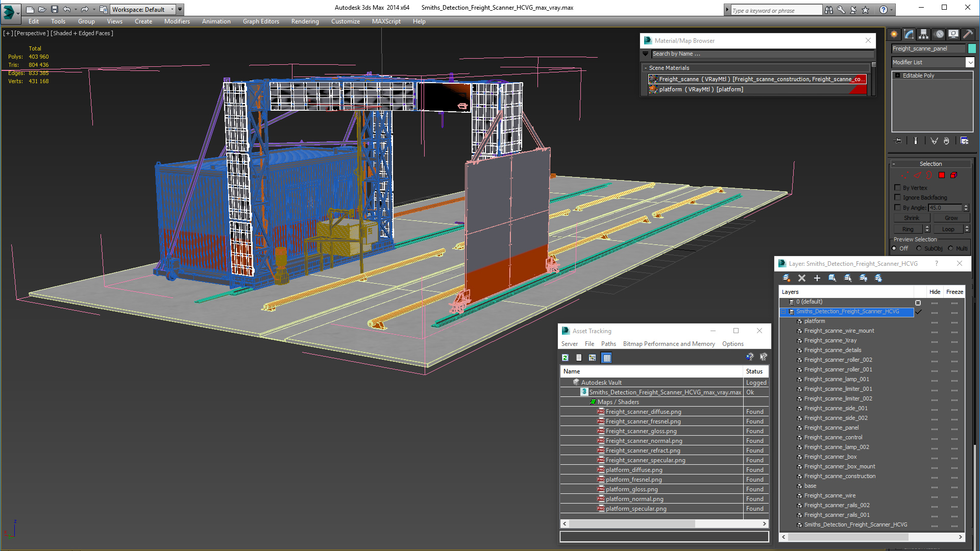The width and height of the screenshot is (980, 551).
Task: Collapse Selection rollout header
Action: point(930,164)
